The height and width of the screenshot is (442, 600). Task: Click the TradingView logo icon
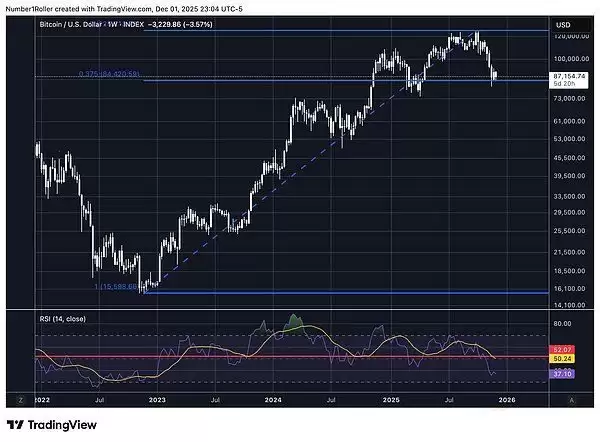click(16, 424)
